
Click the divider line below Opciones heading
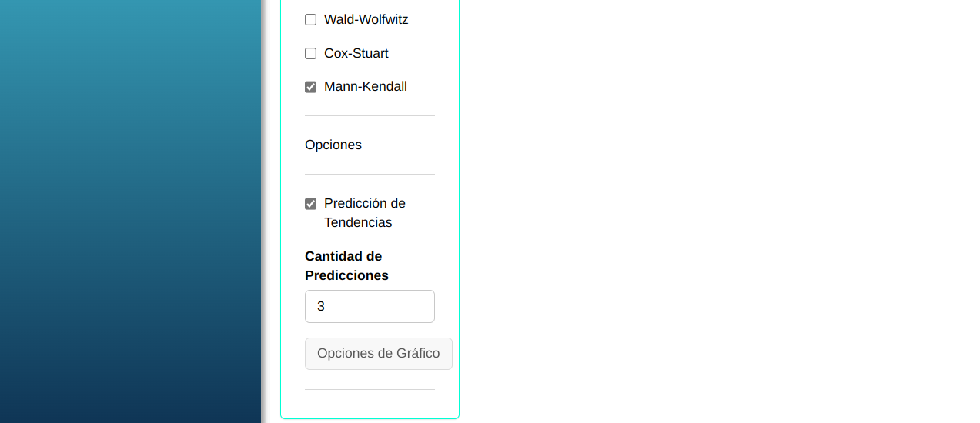point(370,175)
